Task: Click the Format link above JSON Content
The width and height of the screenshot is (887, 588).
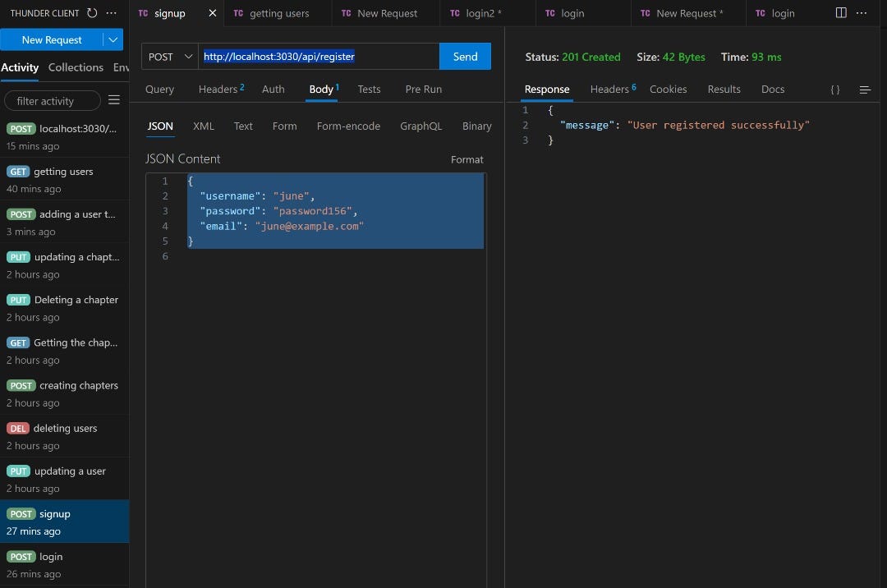Action: point(466,159)
